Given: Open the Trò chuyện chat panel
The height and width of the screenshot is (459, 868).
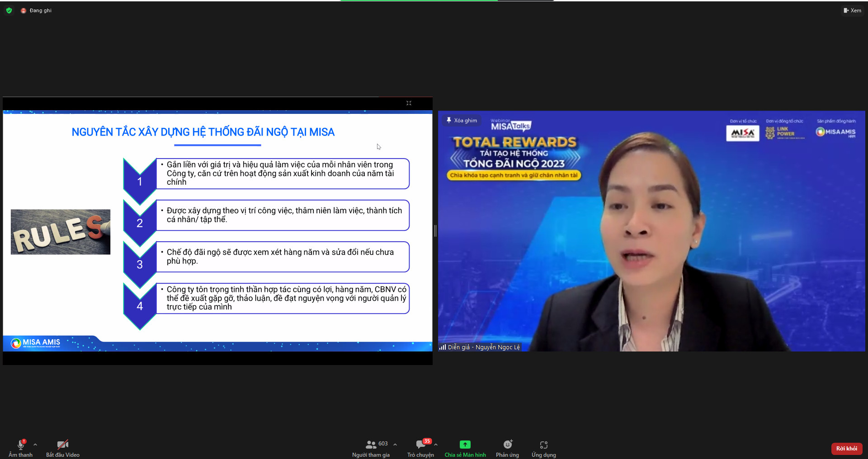Looking at the screenshot, I should click(x=420, y=448).
